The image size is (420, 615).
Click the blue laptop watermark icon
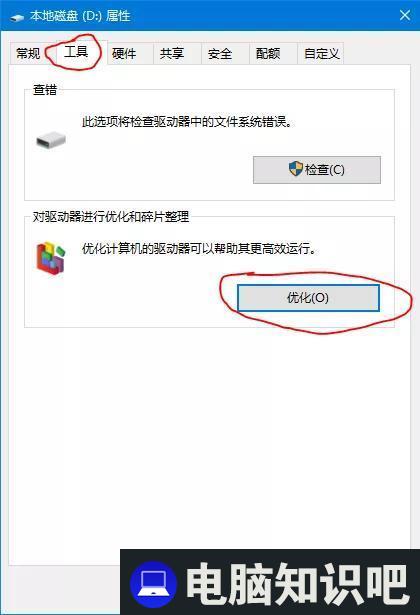tap(153, 585)
